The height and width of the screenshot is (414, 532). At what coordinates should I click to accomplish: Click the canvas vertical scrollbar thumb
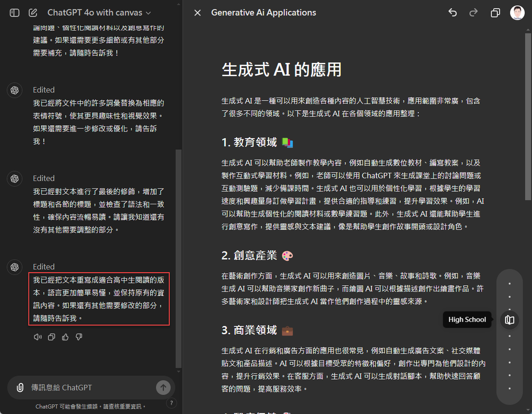coord(528,116)
